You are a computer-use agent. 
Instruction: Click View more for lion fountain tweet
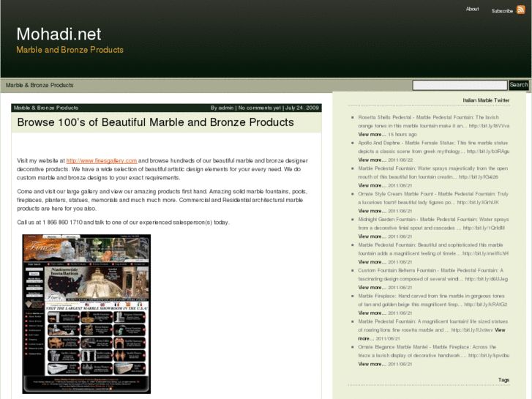tap(372, 185)
